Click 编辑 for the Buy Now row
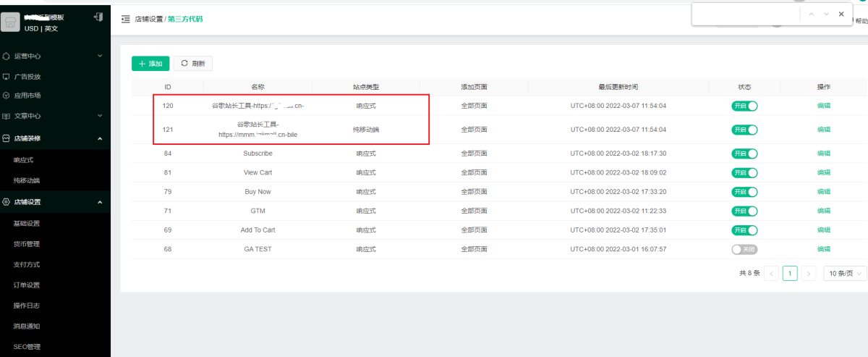The image size is (868, 357). click(823, 192)
